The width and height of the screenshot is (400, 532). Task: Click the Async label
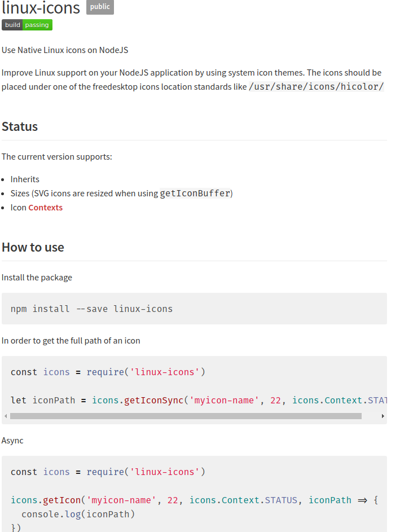12,441
